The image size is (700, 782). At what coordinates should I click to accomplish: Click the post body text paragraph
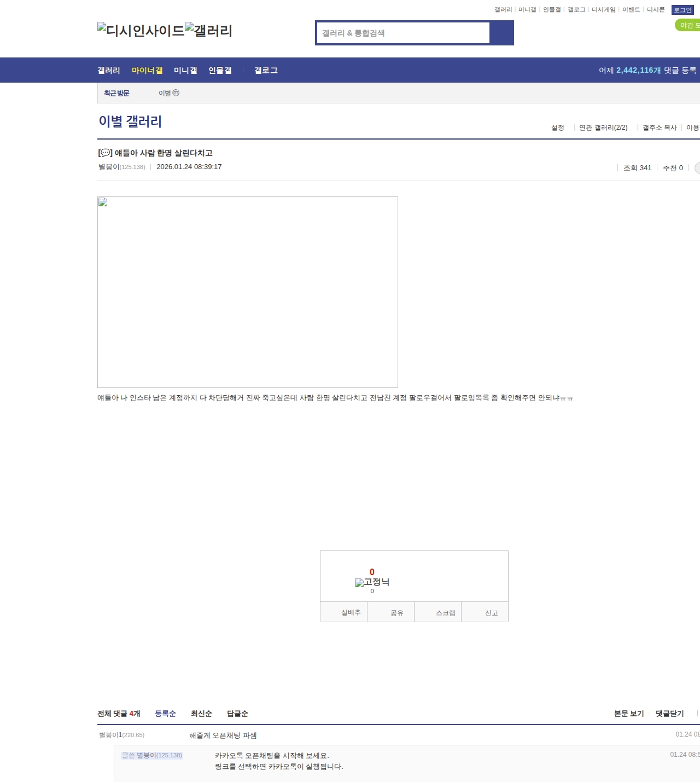click(x=335, y=398)
